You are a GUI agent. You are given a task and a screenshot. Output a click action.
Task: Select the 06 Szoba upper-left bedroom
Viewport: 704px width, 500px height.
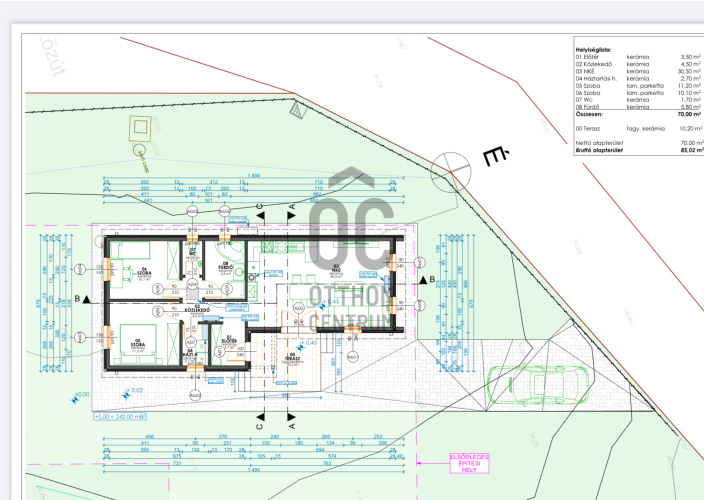tap(145, 270)
